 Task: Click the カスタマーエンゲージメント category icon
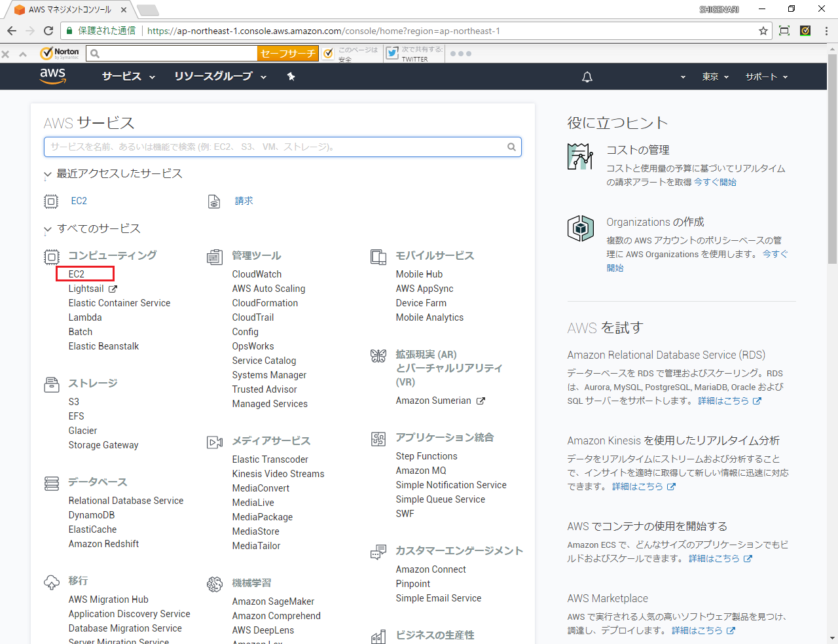[378, 552]
